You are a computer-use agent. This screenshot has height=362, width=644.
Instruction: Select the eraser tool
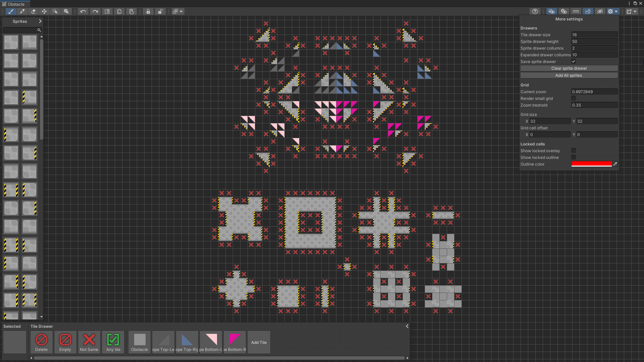coord(33,11)
